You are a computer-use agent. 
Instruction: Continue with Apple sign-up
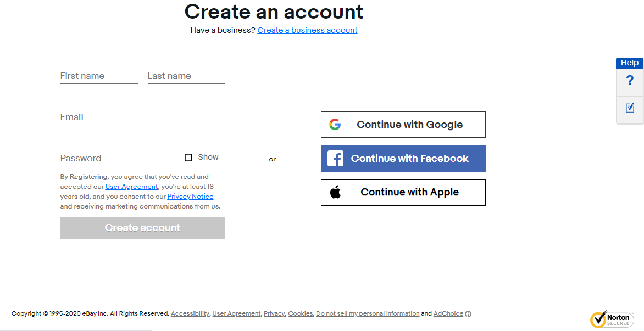[x=403, y=192]
